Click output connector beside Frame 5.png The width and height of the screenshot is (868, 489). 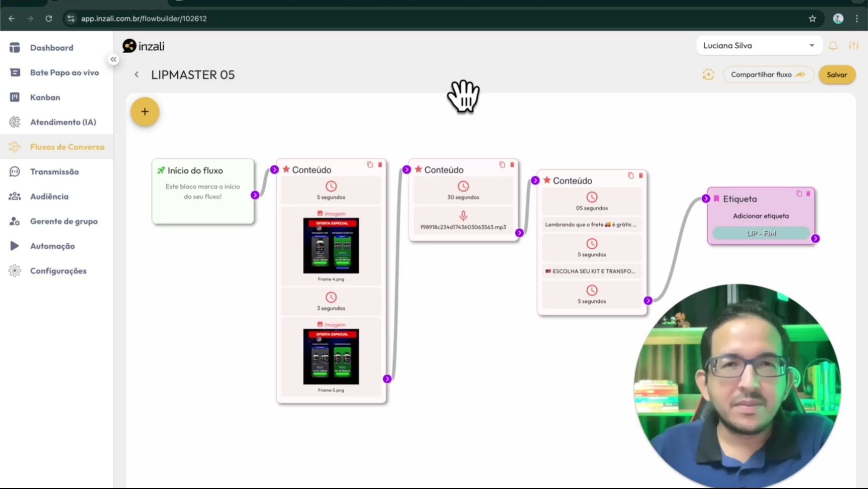(x=387, y=379)
